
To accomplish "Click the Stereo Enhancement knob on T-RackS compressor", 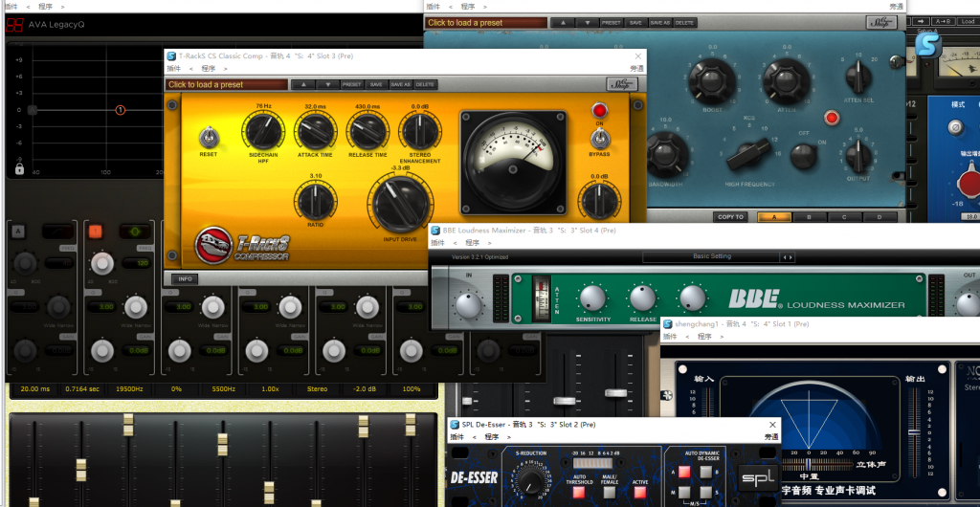I will coord(419,130).
